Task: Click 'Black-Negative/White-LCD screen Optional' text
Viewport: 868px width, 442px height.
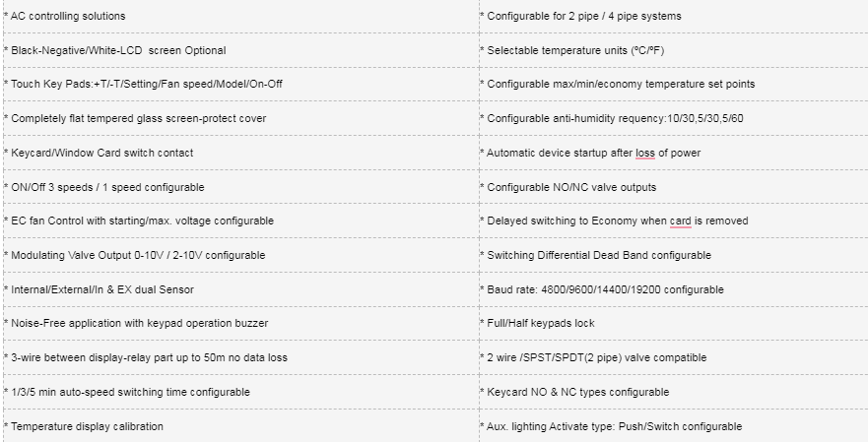Action: coord(118,50)
